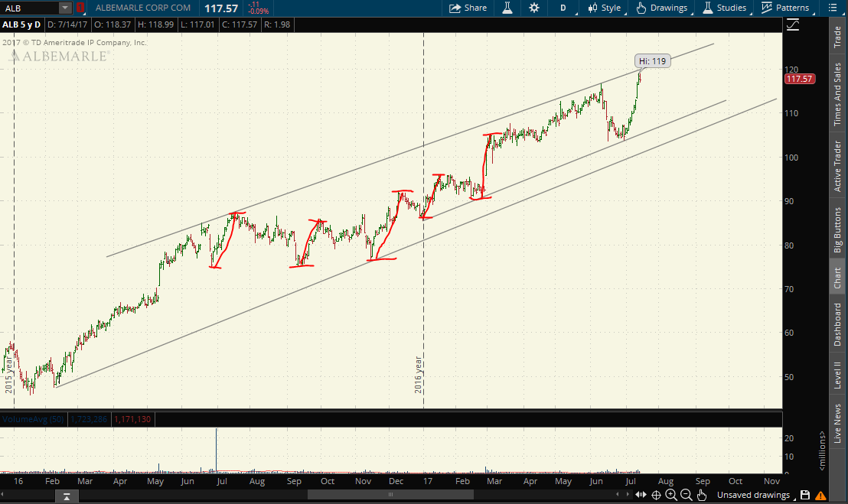The height and width of the screenshot is (504, 848).
Task: Click the ALBEMARLE CORP COM company name
Action: [x=143, y=8]
